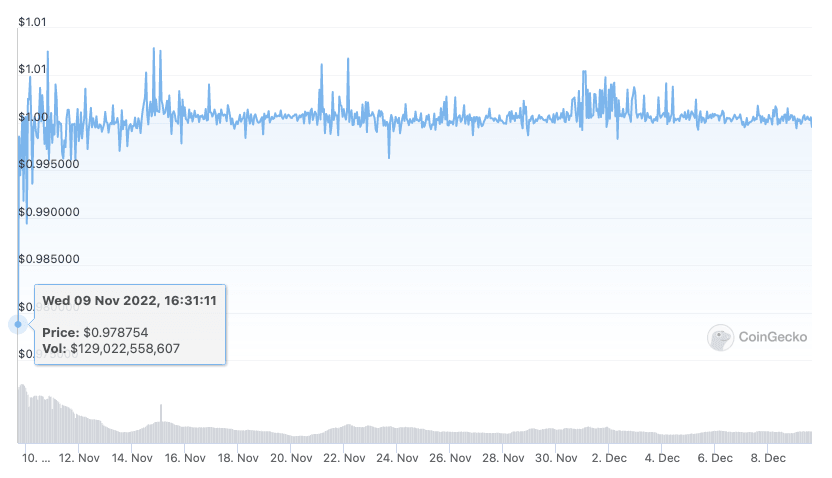Click the 8. Dec axis label
Viewport: 832px width, 478px height.
(x=768, y=458)
